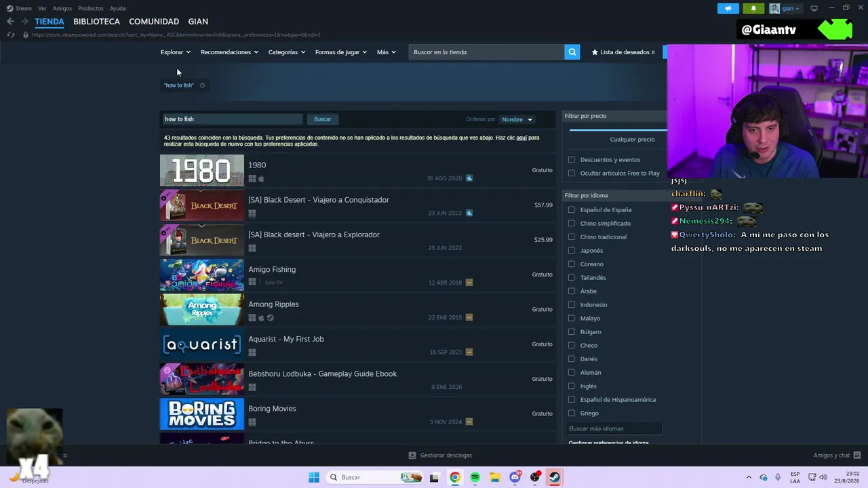Image resolution: width=868 pixels, height=488 pixels.
Task: Tick the Español de España language filter
Action: click(572, 210)
